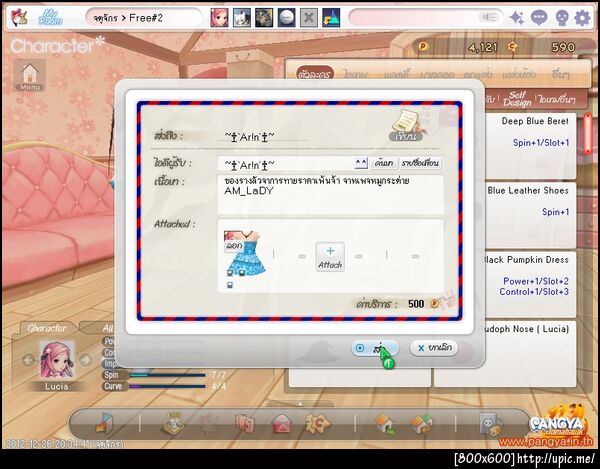Open the chat bubble icon

coord(539,18)
